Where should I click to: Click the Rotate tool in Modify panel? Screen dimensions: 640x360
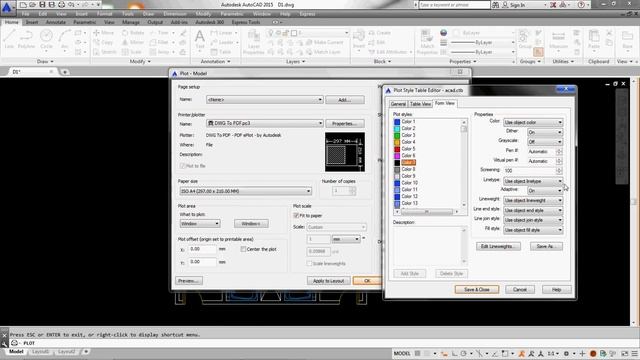[x=133, y=33]
